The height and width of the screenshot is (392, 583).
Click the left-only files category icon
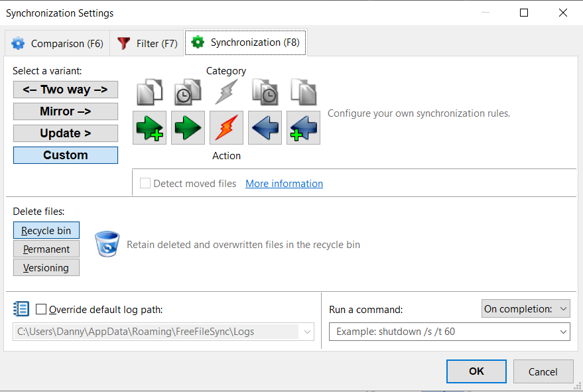coord(149,92)
